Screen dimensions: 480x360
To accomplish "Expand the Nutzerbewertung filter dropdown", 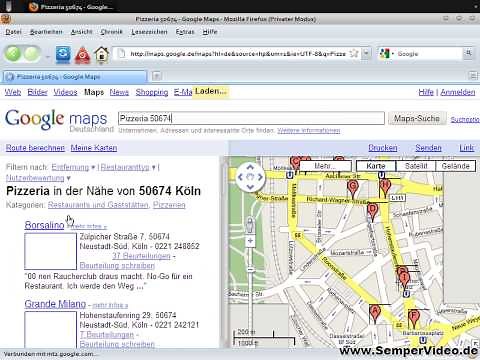I will (38, 178).
